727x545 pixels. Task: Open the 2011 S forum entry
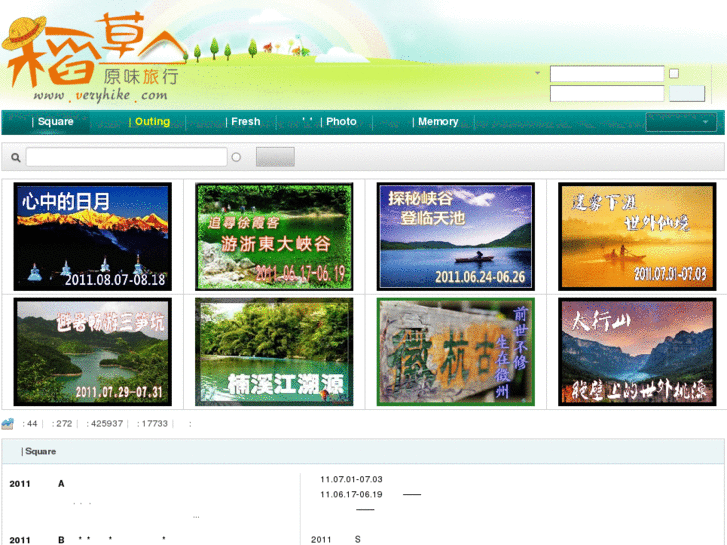tap(336, 539)
